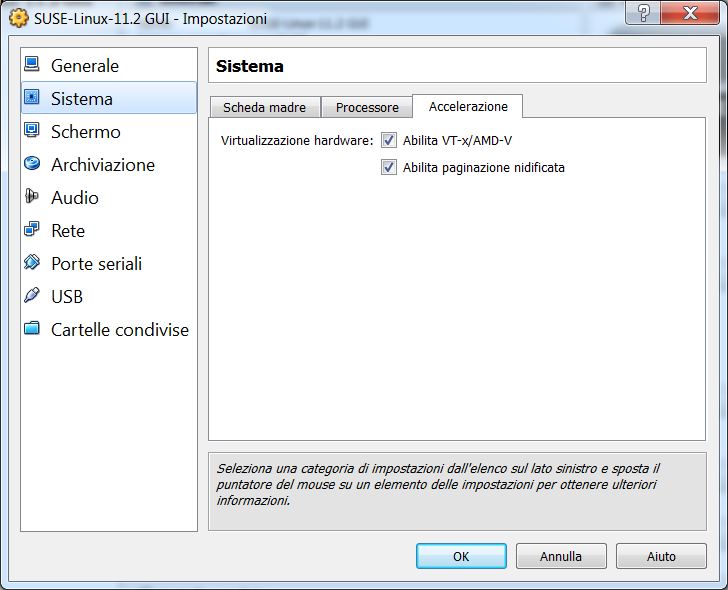Image resolution: width=728 pixels, height=590 pixels.
Task: Uncheck Abilita paginazione nidificata
Action: 389,168
